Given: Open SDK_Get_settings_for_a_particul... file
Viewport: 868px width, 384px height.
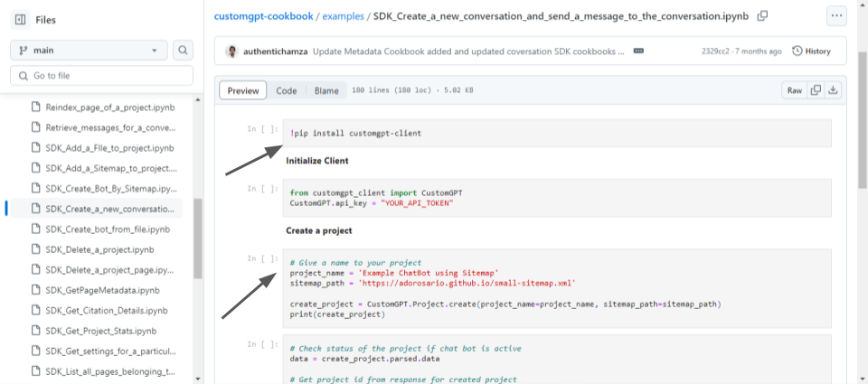Looking at the screenshot, I should click(x=111, y=351).
